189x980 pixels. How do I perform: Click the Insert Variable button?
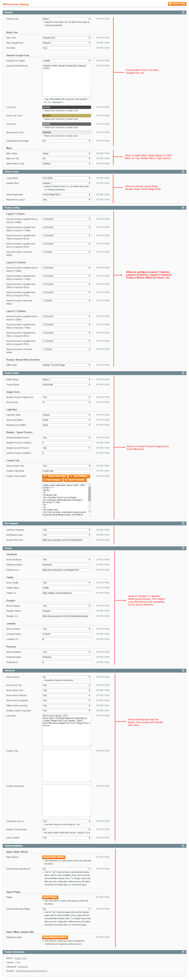[x=75, y=480]
